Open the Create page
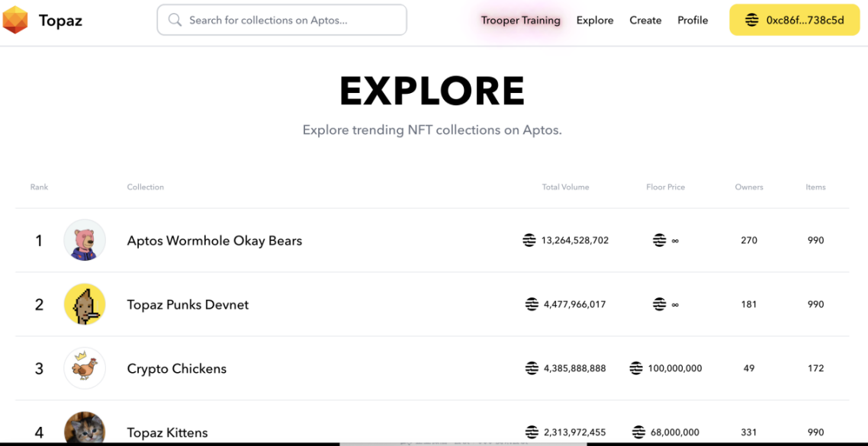868x446 pixels. coord(645,21)
